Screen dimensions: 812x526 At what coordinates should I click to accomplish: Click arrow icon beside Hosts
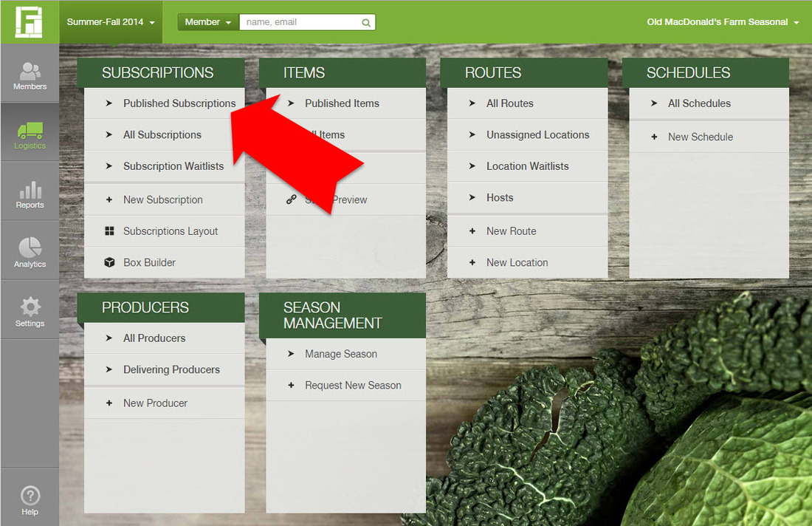pos(472,197)
